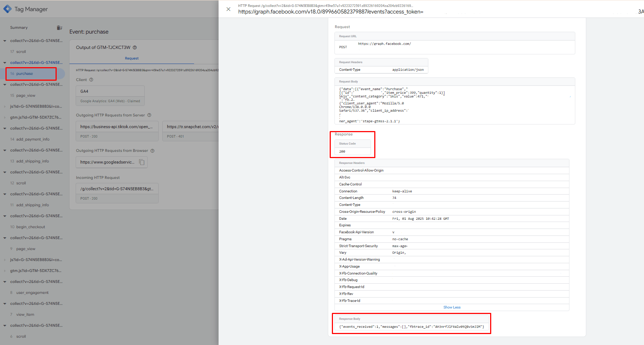Click the request body JSON text

click(x=455, y=105)
